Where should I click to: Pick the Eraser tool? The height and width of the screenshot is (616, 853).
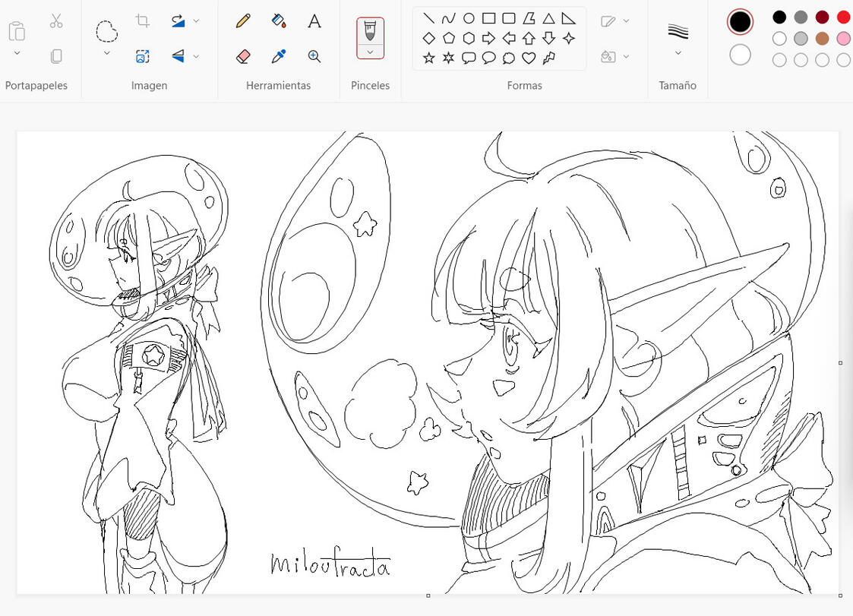(x=243, y=56)
